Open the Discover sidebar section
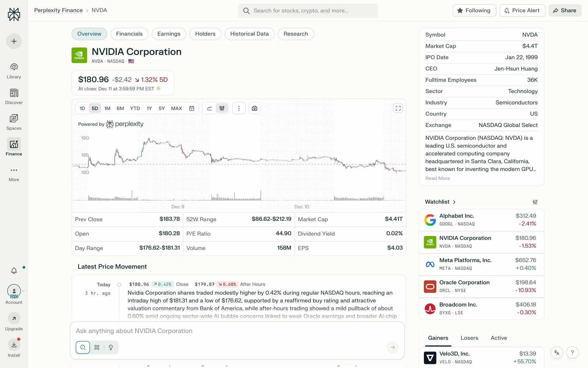The width and height of the screenshot is (588, 368). (x=14, y=96)
